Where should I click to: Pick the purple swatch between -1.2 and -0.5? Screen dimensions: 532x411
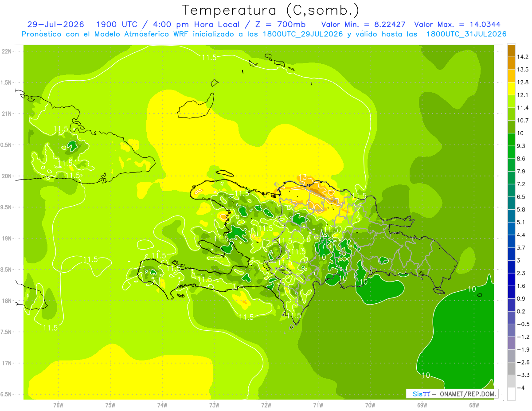click(x=511, y=330)
